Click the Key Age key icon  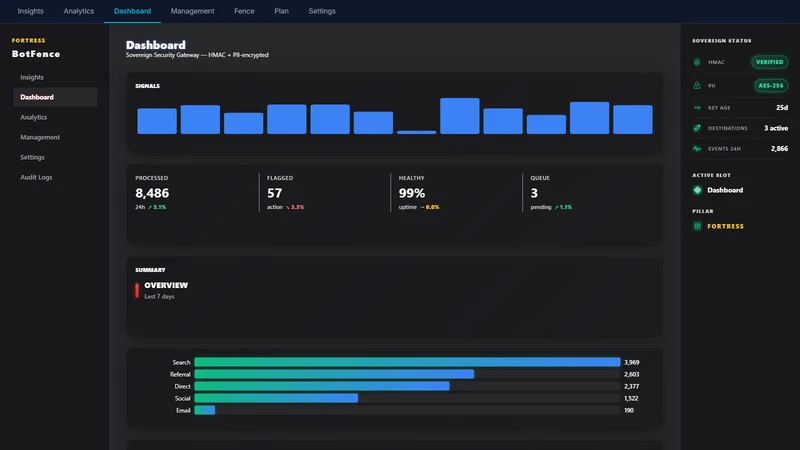click(697, 108)
